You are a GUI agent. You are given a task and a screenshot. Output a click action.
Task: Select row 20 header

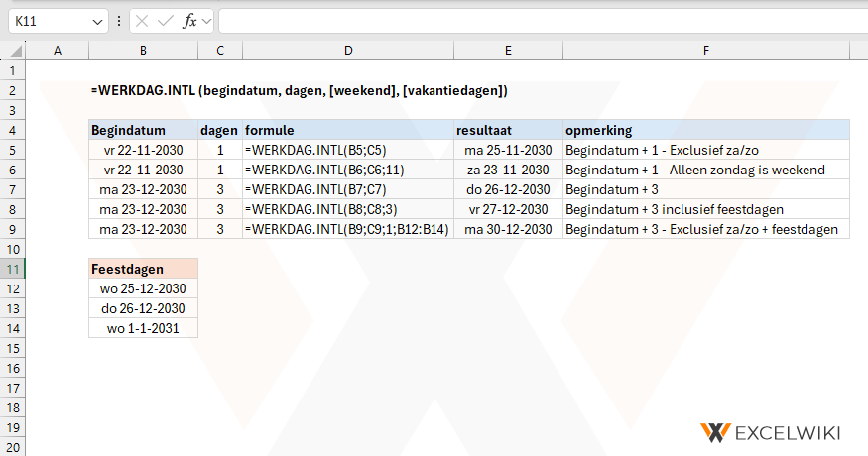pyautogui.click(x=12, y=447)
